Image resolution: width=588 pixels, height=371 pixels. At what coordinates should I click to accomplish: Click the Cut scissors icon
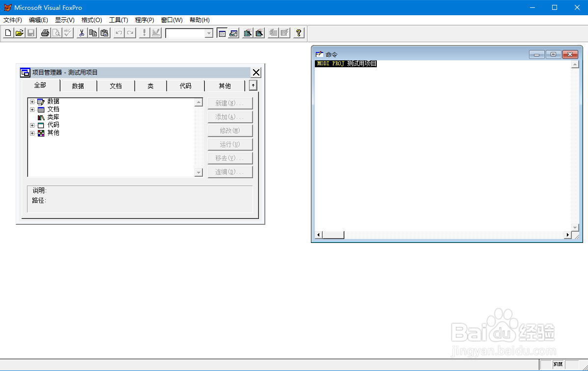82,33
